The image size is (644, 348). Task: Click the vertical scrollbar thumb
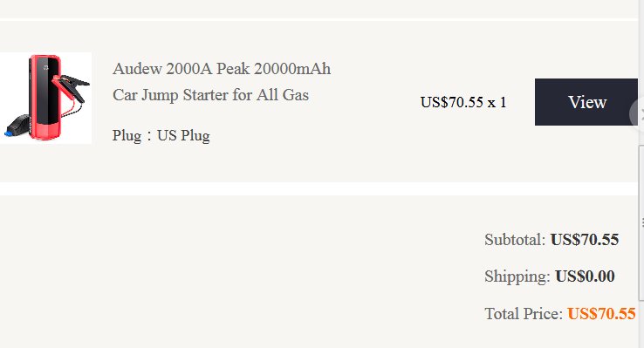click(641, 222)
